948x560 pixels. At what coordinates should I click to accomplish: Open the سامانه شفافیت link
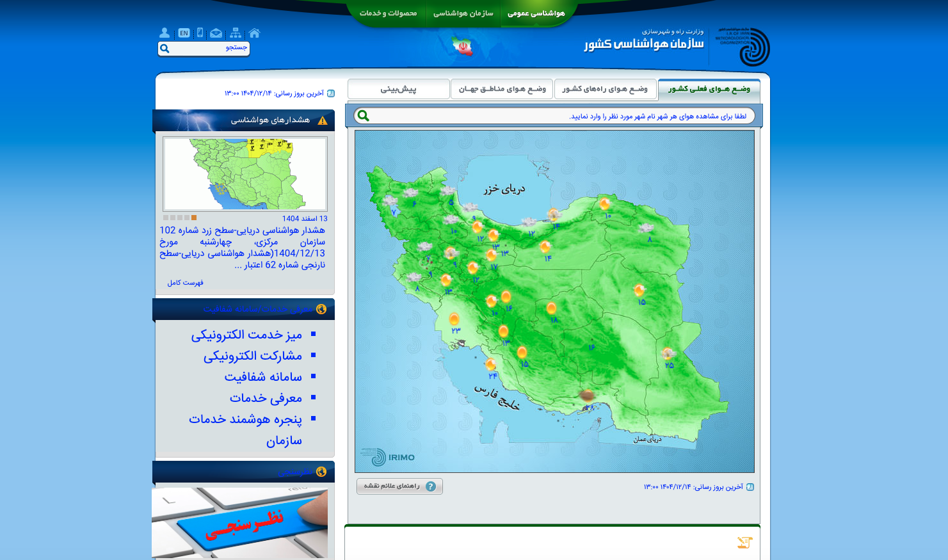263,377
